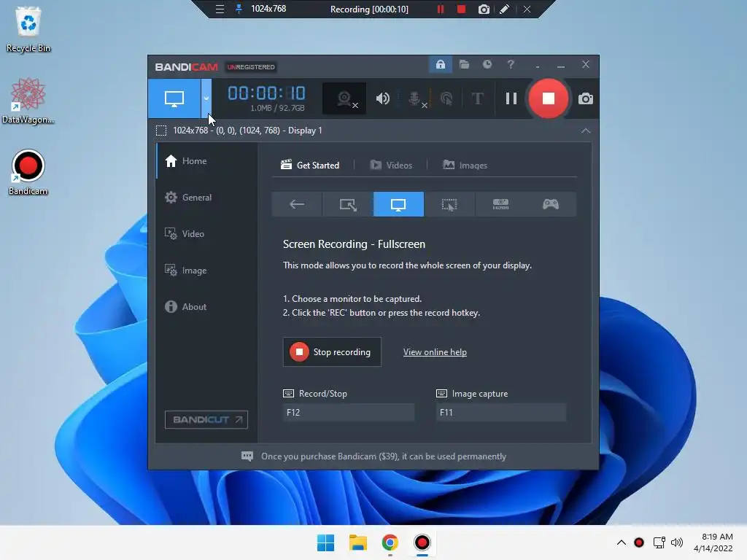Click the Image capture hotkey field F11
Screen dimensions: 747x560
click(501, 413)
